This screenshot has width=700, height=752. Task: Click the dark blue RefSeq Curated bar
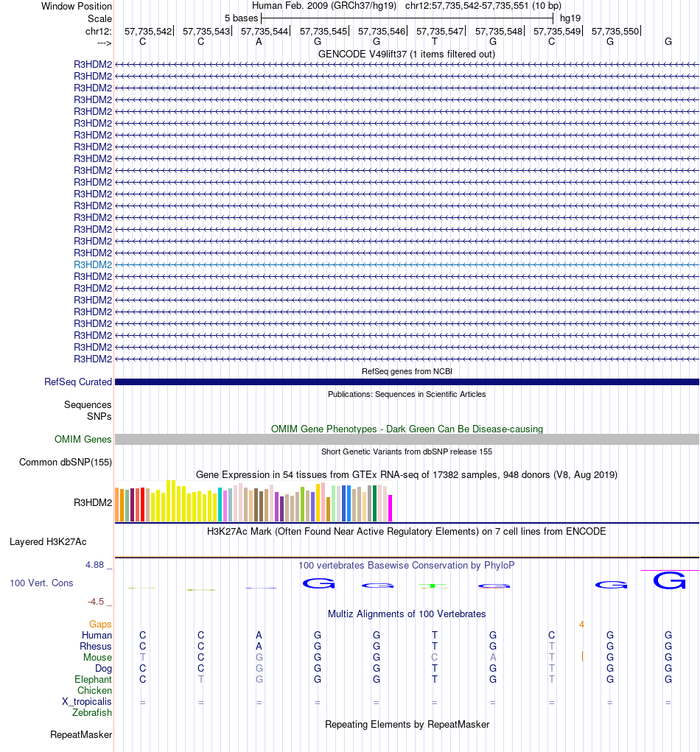coord(407,382)
